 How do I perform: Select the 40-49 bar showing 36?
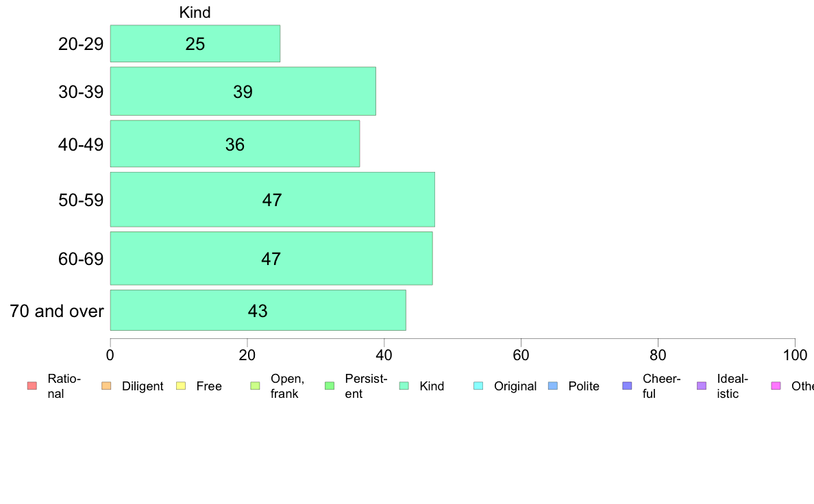pyautogui.click(x=234, y=144)
